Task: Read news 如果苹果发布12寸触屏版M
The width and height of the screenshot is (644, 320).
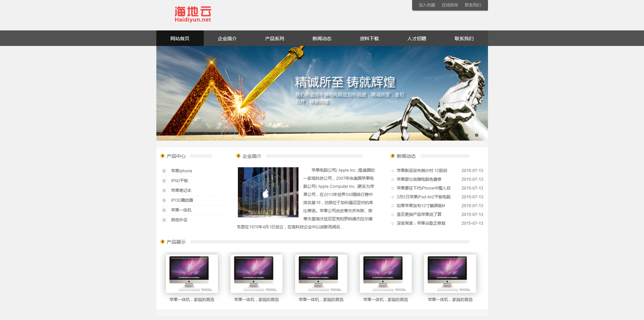Action: (421, 206)
